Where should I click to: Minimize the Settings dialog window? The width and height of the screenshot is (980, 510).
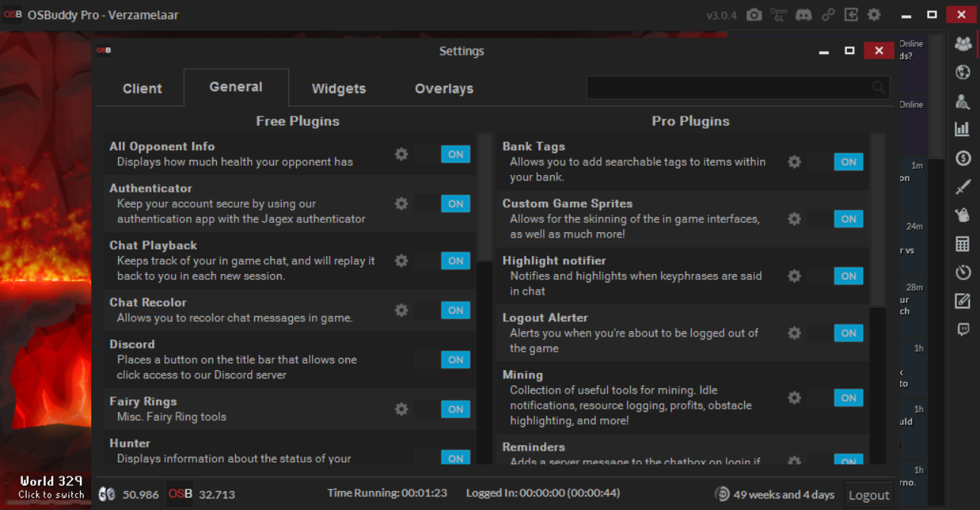point(824,51)
